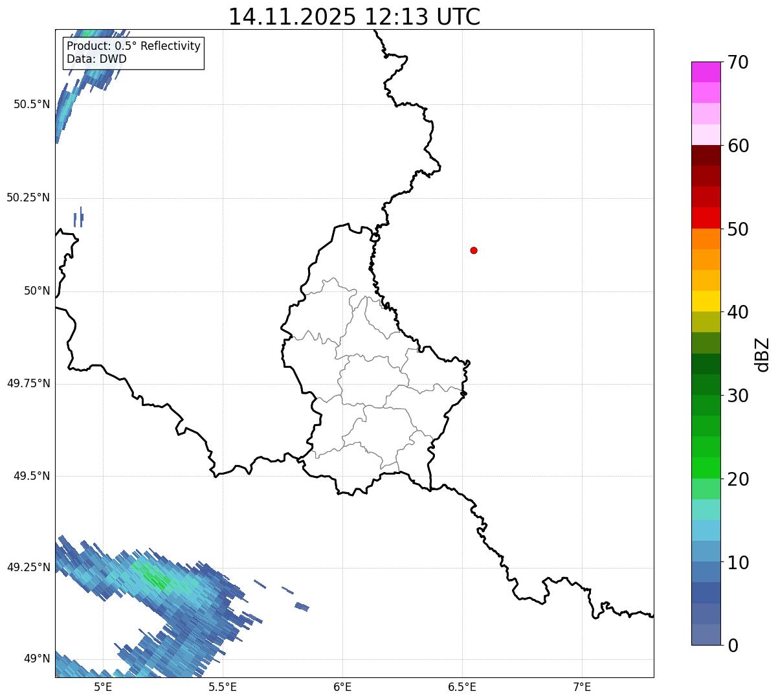Click the 49.5°N latitude label
Viewport: 778px width, 700px height.
point(32,476)
